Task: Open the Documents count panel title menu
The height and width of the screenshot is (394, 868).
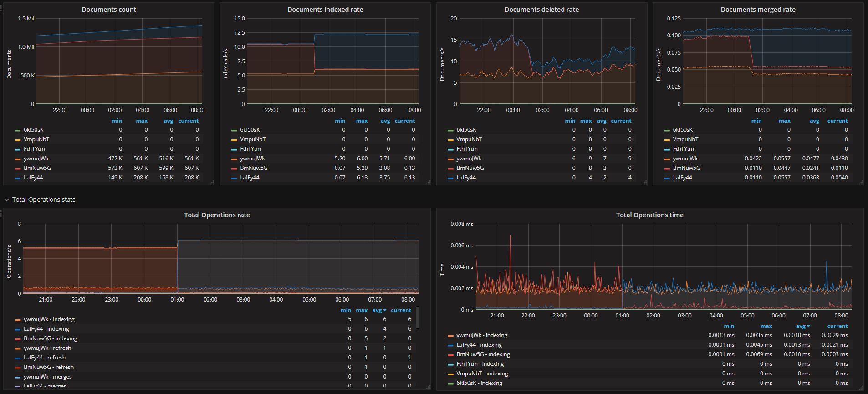Action: (109, 10)
